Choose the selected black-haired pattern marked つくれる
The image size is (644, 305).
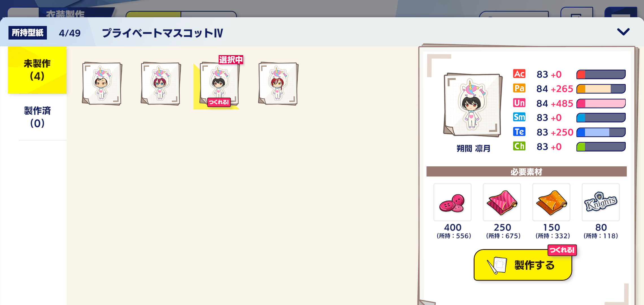coord(219,84)
